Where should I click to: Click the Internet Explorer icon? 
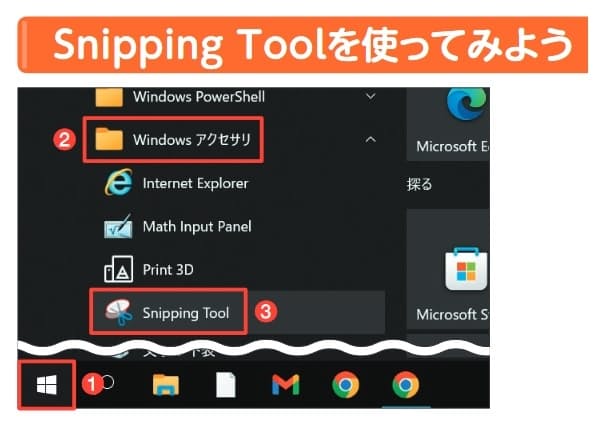pos(119,182)
